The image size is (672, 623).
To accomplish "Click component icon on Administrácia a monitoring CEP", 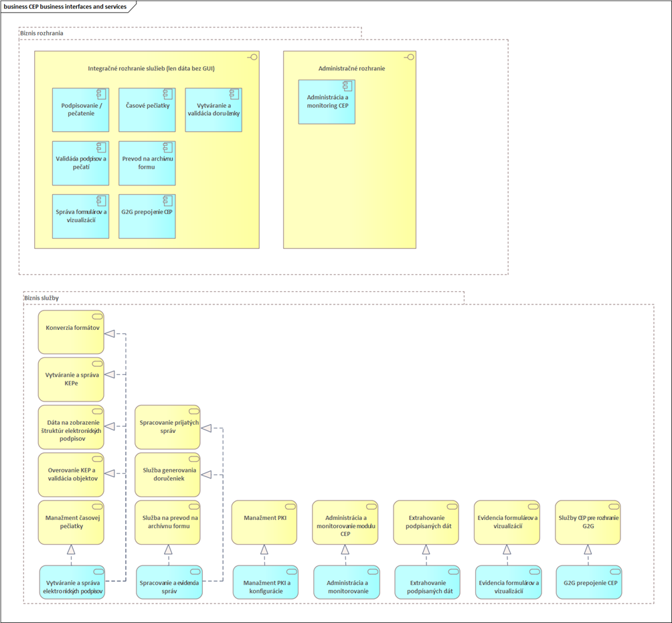I will click(x=347, y=86).
